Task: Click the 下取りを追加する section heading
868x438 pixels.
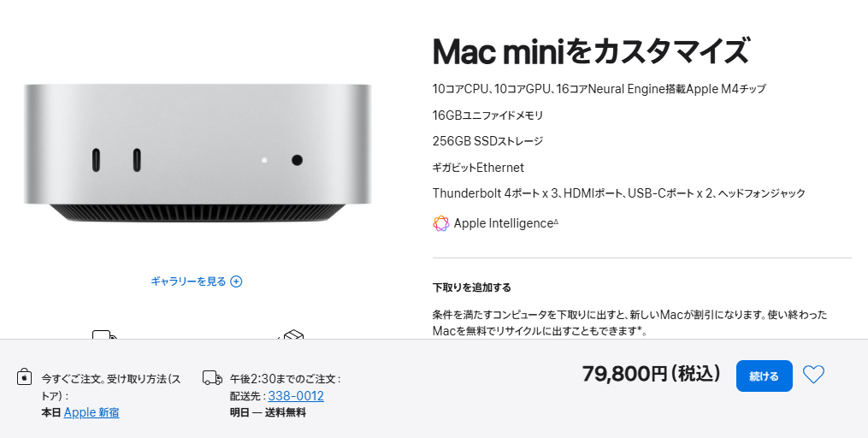Action: click(x=472, y=287)
